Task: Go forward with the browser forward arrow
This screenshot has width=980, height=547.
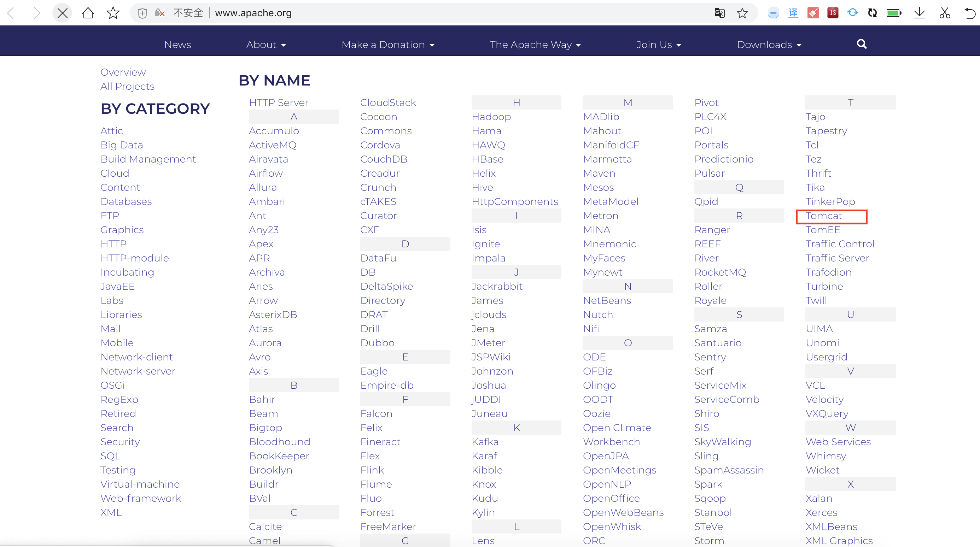Action: tap(37, 13)
